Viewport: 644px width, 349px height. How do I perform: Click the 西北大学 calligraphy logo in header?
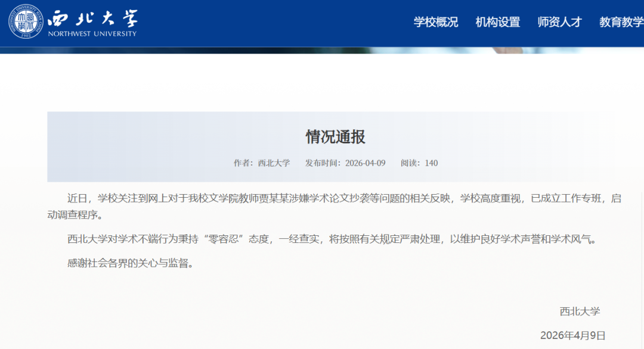[x=92, y=18]
